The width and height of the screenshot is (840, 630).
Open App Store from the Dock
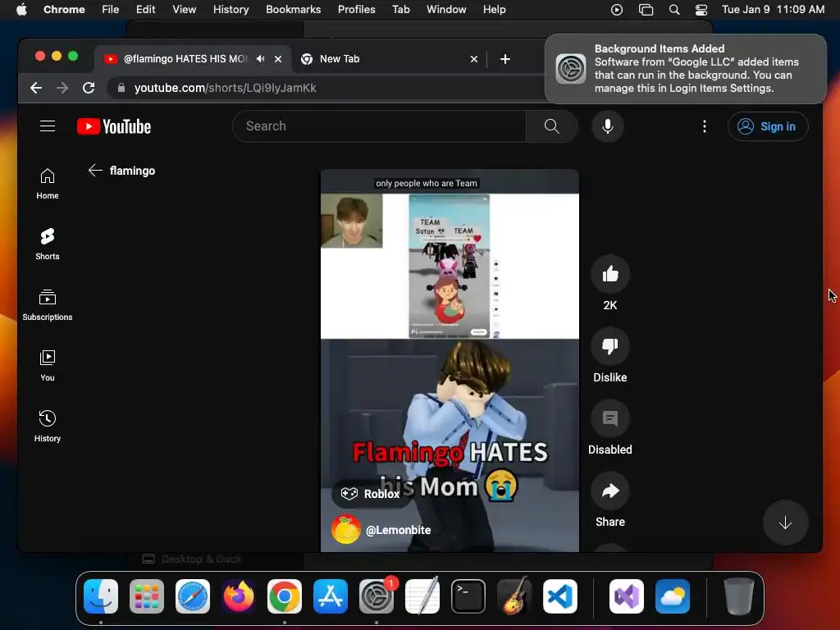331,596
